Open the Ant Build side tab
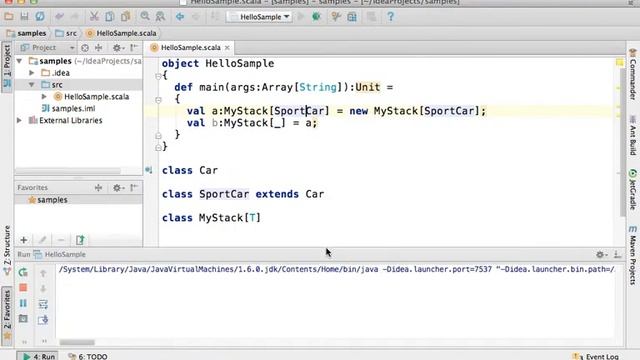Image resolution: width=640 pixels, height=360 pixels. [633, 136]
